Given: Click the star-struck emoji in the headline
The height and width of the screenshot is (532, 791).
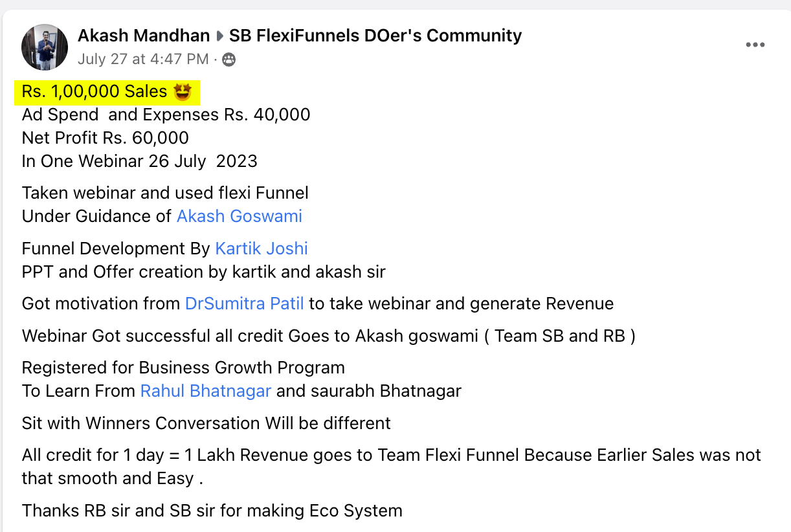Looking at the screenshot, I should pos(184,91).
